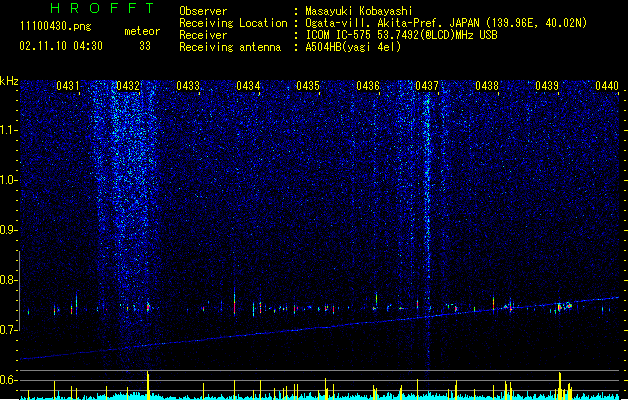Click the kHz axis unit label
629x400 pixels.
tap(9, 81)
